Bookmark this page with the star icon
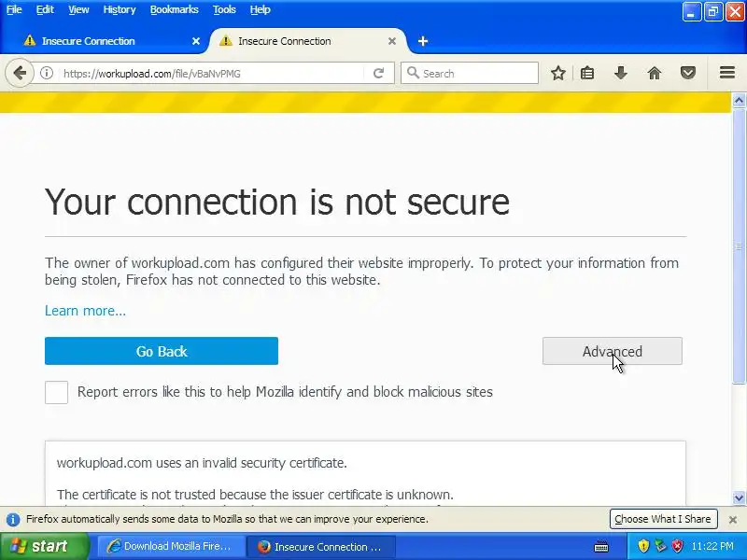The image size is (747, 560). [x=558, y=73]
